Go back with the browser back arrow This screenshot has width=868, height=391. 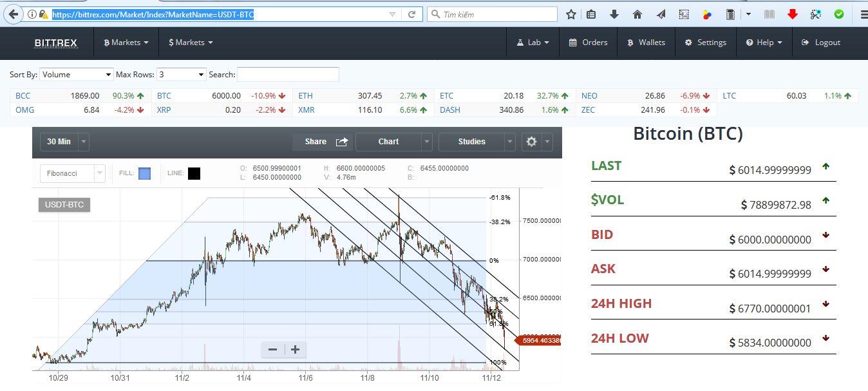pyautogui.click(x=12, y=14)
